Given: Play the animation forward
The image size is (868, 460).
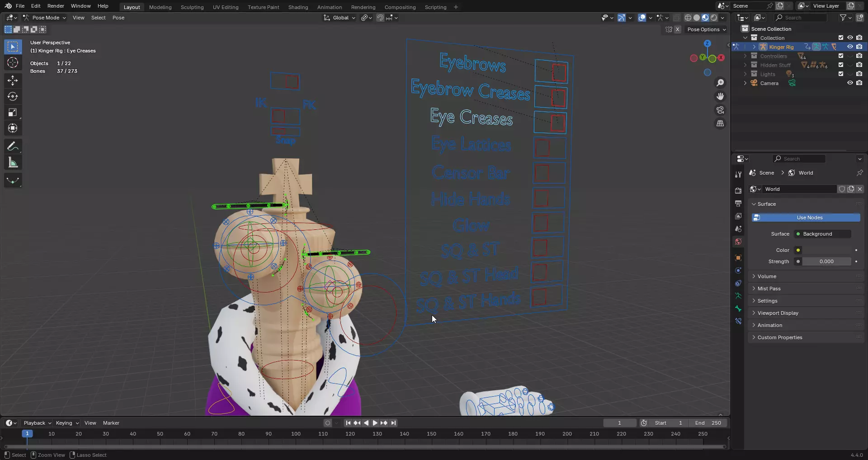Looking at the screenshot, I should 375,423.
